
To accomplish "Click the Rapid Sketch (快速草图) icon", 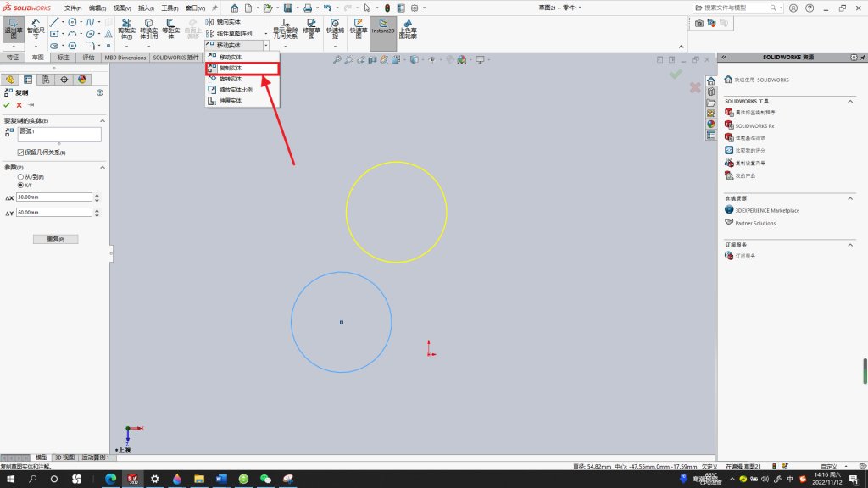I will coord(359,30).
